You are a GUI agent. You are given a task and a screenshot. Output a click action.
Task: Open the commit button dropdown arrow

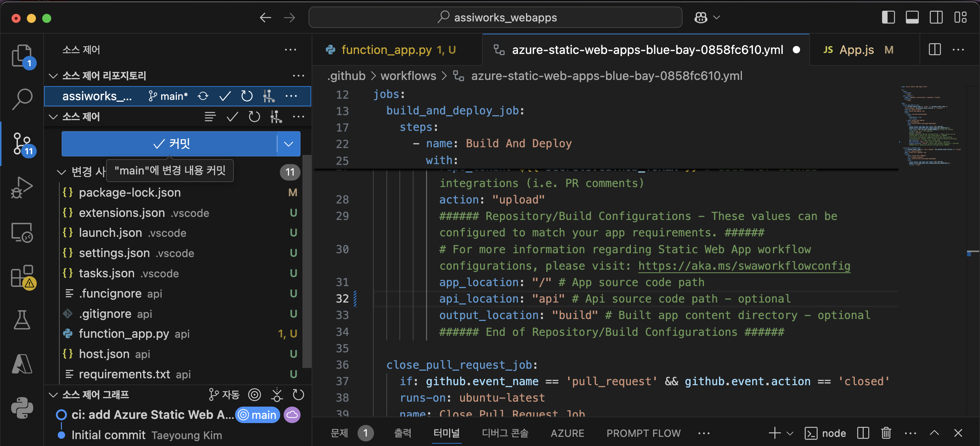click(289, 144)
